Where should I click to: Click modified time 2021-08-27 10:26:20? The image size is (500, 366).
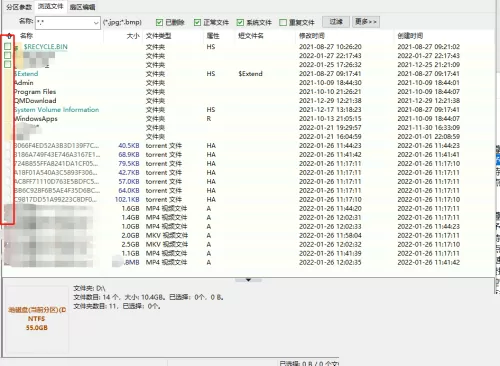[x=330, y=47]
